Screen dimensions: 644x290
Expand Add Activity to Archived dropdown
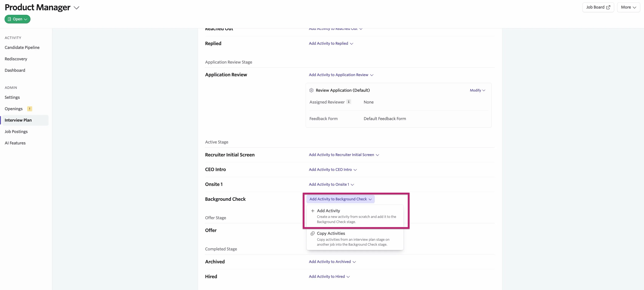(x=332, y=262)
